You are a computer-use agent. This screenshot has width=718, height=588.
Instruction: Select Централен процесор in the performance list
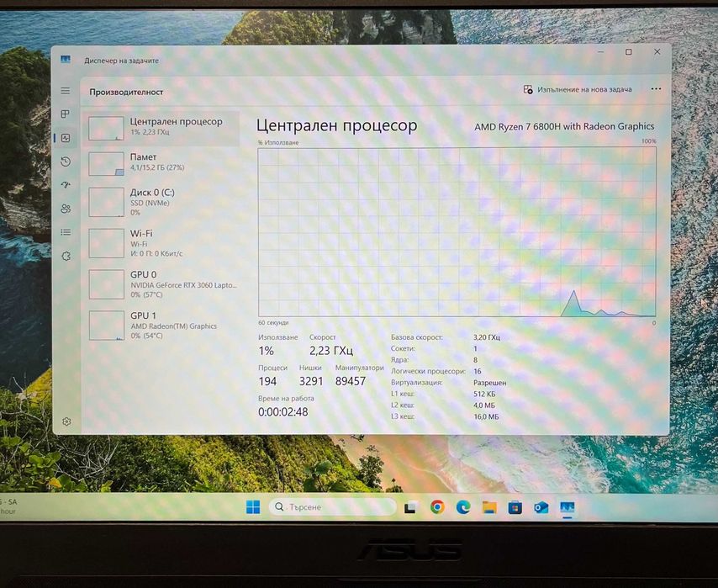161,128
